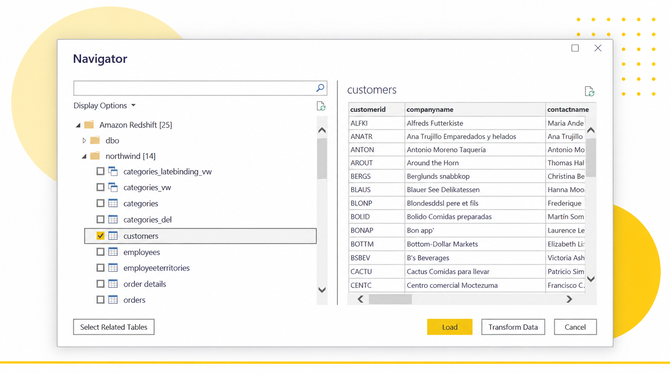Click the refresh icon below search box
This screenshot has height=373, width=670.
pos(321,106)
